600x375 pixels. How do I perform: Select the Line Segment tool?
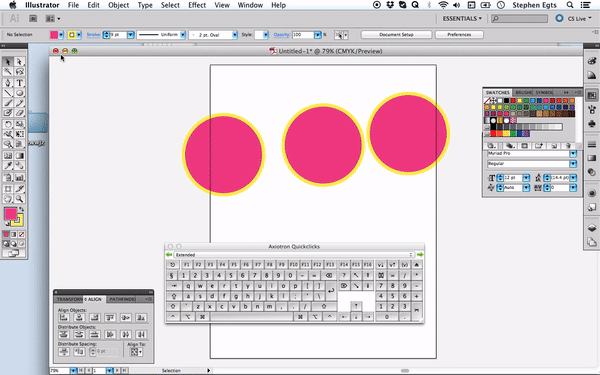[8, 93]
